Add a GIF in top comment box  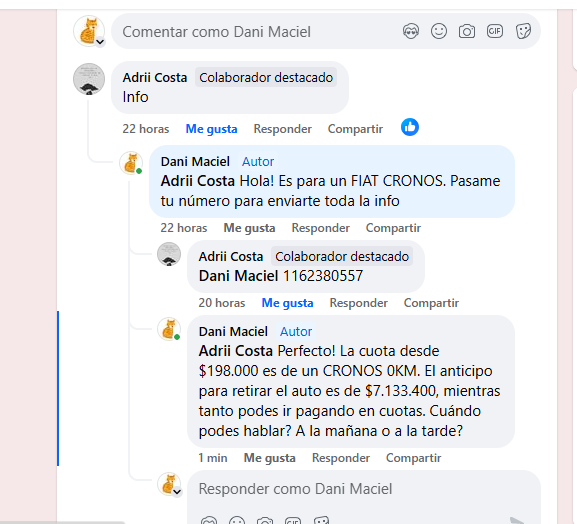495,31
